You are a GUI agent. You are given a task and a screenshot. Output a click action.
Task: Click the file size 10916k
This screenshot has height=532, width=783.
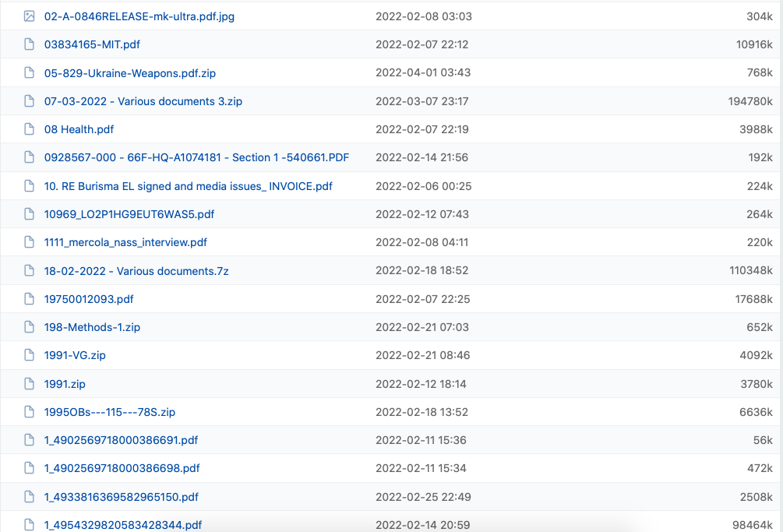pos(754,44)
